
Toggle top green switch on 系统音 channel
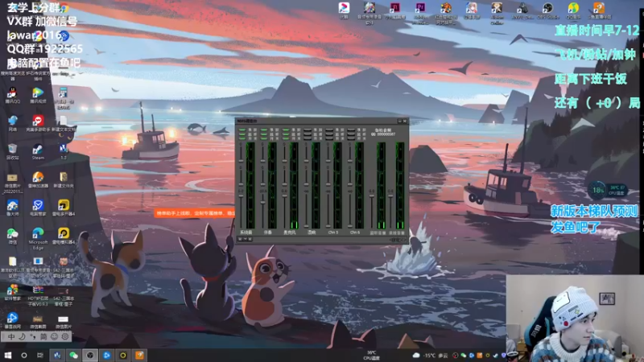click(242, 130)
